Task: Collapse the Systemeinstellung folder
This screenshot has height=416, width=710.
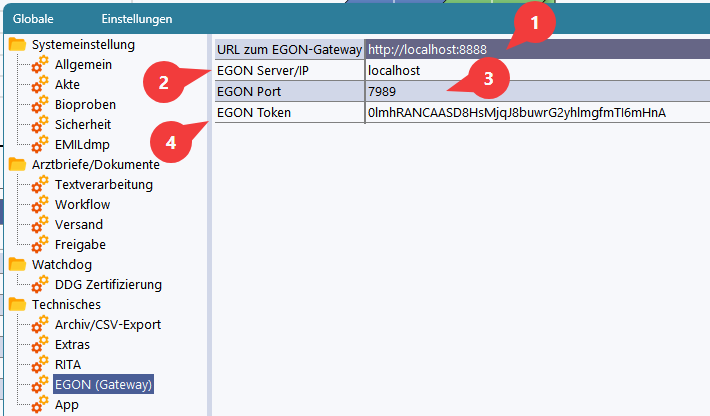Action: point(17,44)
